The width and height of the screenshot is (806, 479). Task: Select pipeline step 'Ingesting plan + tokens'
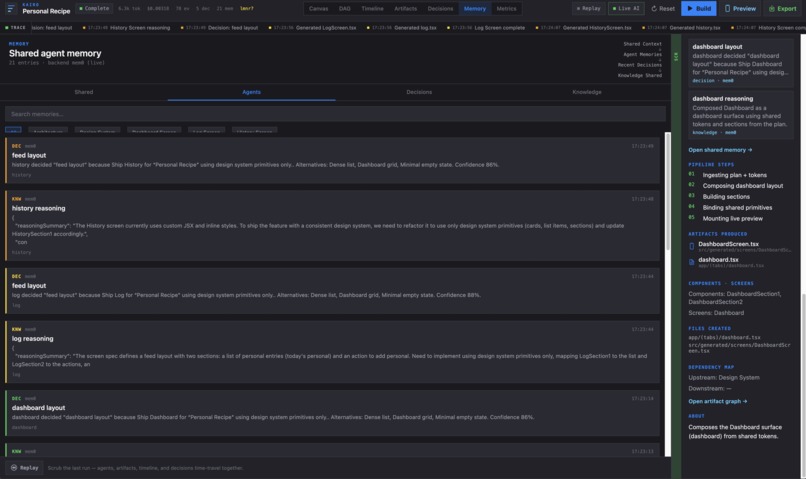click(735, 175)
